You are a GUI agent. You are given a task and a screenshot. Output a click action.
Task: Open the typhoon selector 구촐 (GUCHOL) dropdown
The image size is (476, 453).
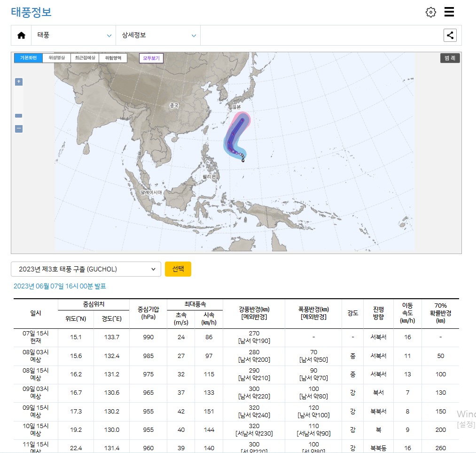[86, 269]
